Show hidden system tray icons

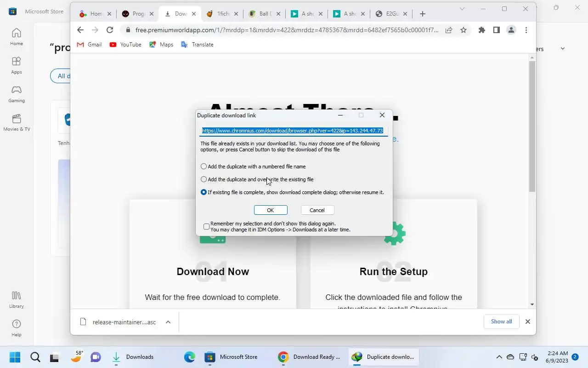[499, 357]
